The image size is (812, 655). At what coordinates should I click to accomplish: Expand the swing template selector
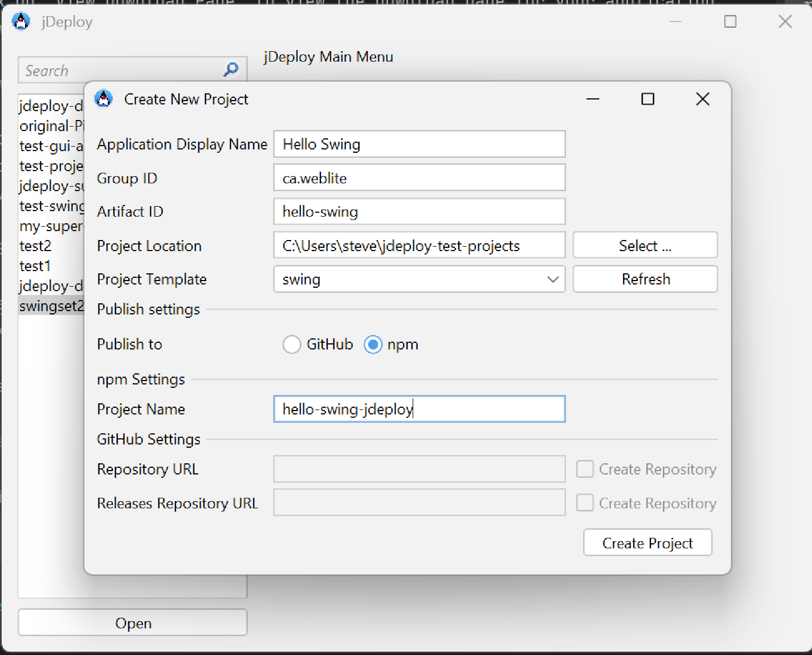(x=552, y=279)
